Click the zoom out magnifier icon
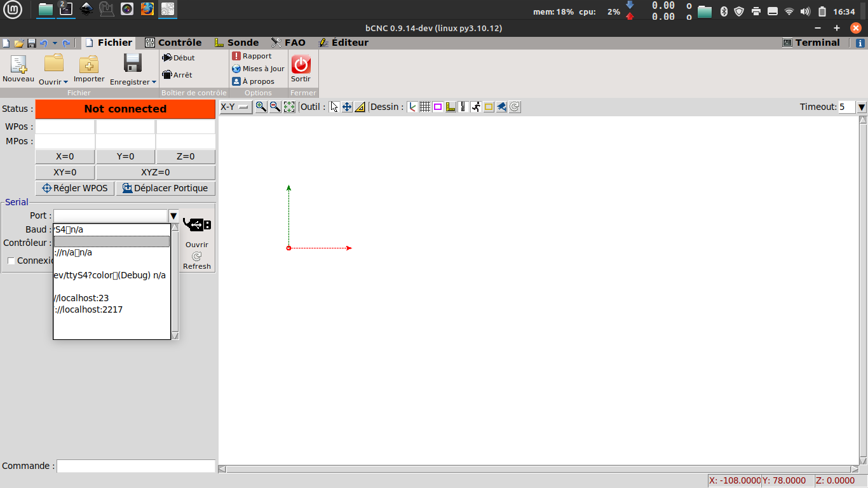This screenshot has width=868, height=488. point(275,107)
